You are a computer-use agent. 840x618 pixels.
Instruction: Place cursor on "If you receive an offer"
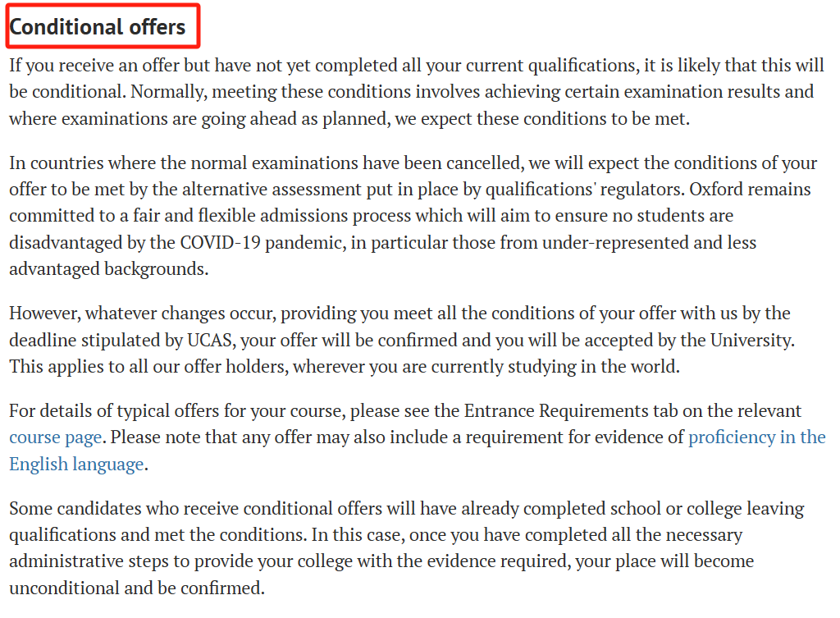[94, 66]
